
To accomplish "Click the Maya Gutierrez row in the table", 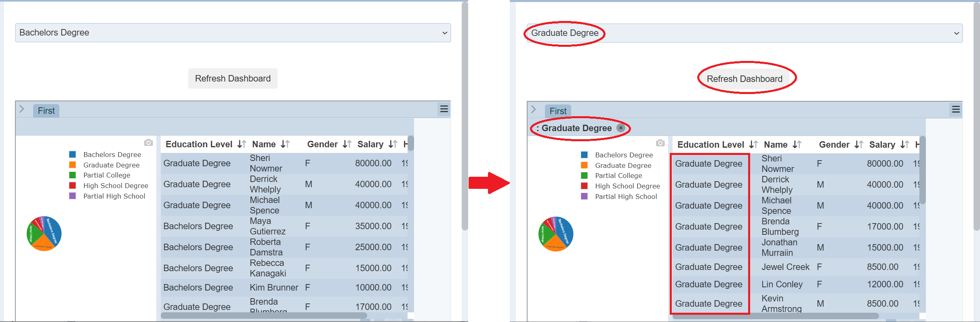I will pos(267,226).
